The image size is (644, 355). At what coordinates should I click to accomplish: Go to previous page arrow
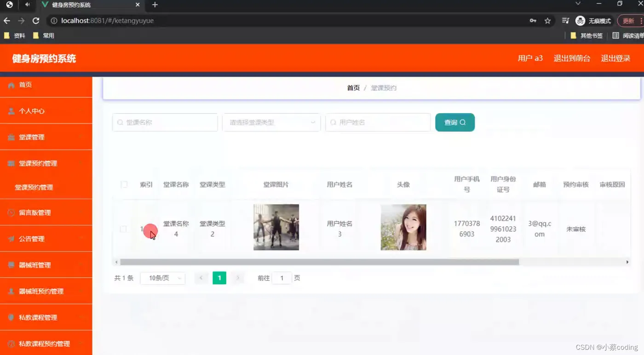(x=201, y=278)
